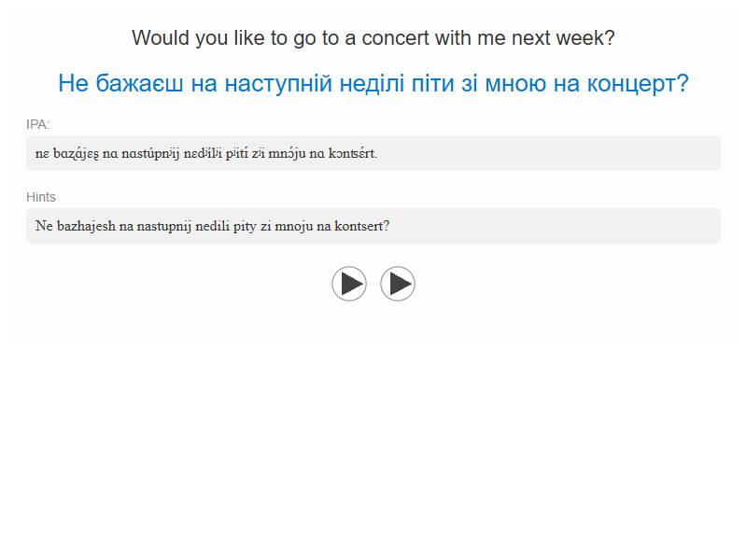Click the word "наступній" in blue text

pos(278,84)
